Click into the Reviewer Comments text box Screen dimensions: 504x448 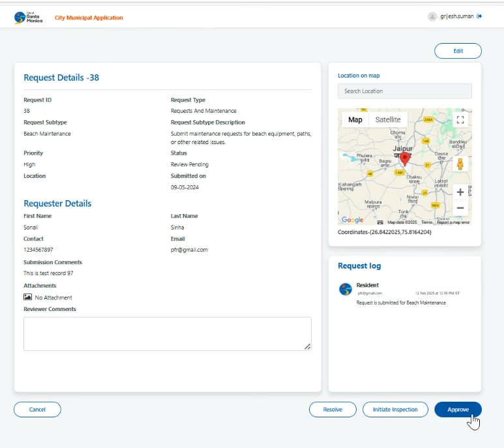pos(167,333)
